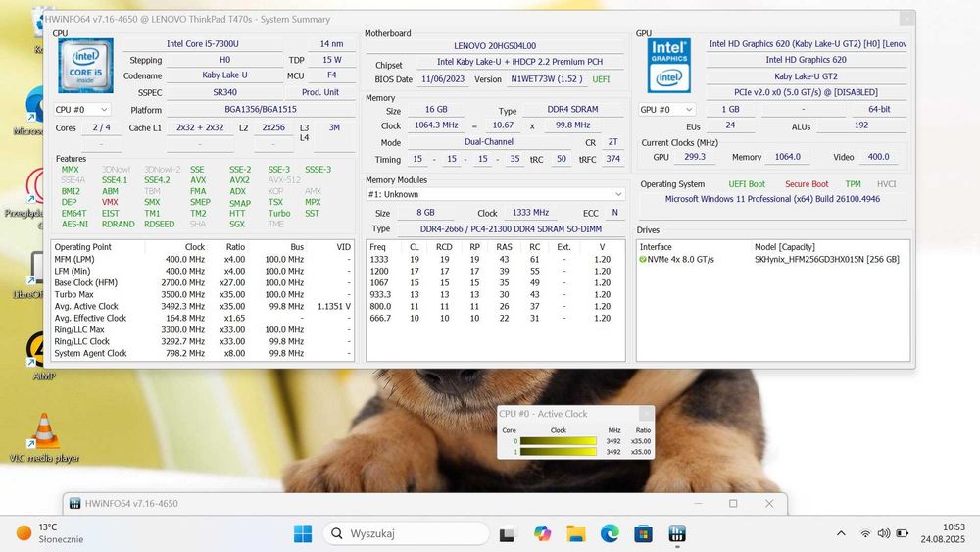Click the 'N1WET73W (1.52)' BIOS version
The image size is (980, 552).
point(546,79)
